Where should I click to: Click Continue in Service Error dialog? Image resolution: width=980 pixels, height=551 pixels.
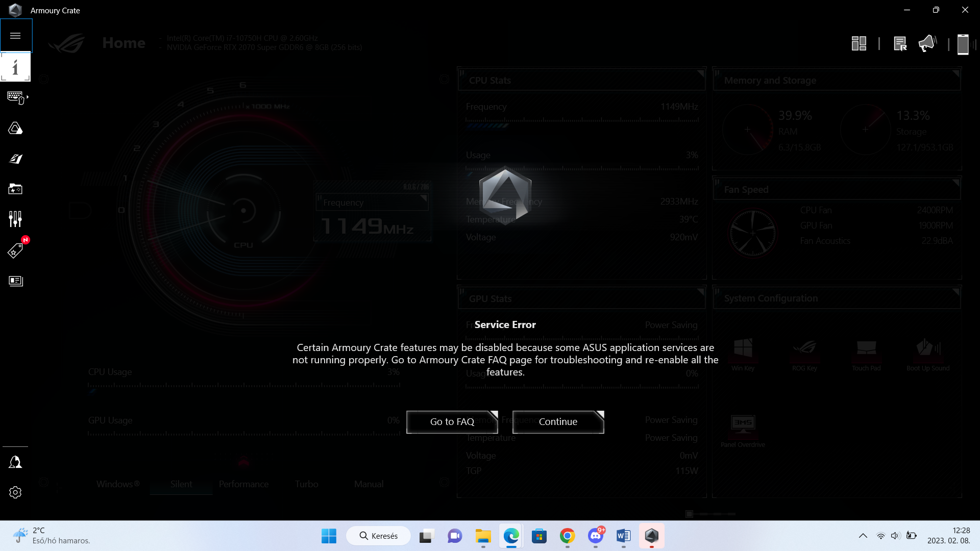[558, 422]
